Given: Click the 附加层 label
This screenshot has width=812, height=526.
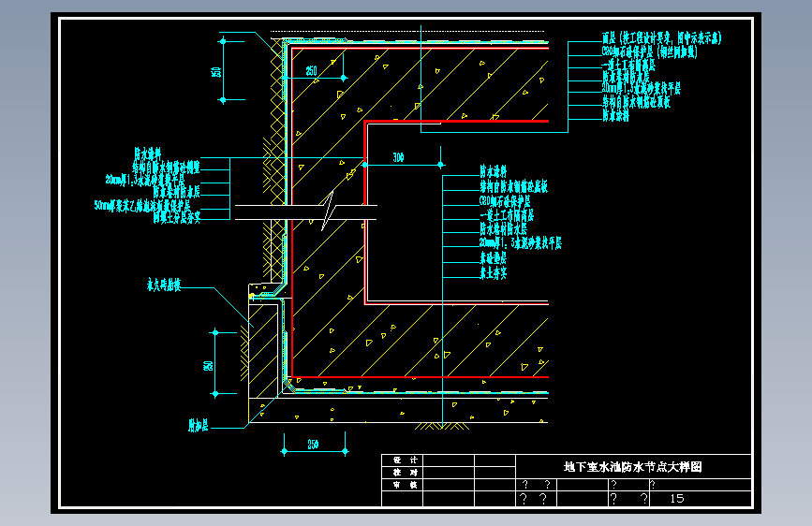Looking at the screenshot, I should tap(199, 426).
